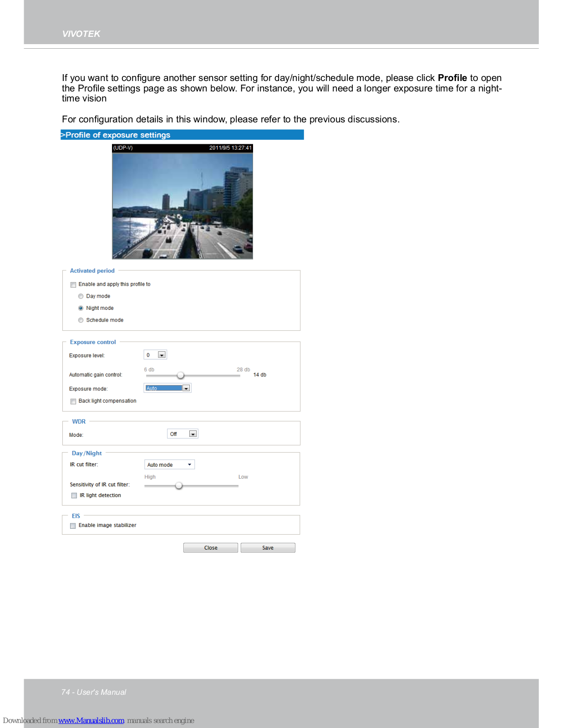The height and width of the screenshot is (728, 563).
Task: Click the Low end of sensitivity slider
Action: point(238,485)
